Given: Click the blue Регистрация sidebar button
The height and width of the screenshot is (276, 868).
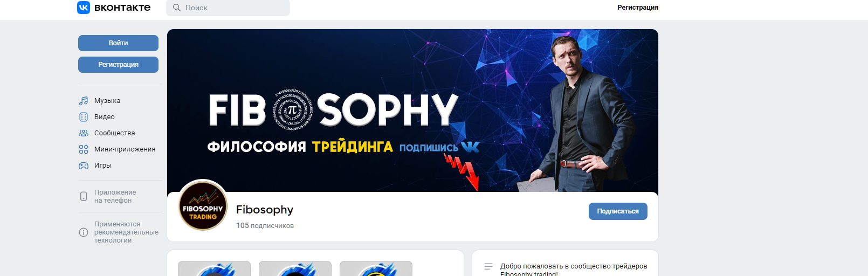Looking at the screenshot, I should pos(118,65).
